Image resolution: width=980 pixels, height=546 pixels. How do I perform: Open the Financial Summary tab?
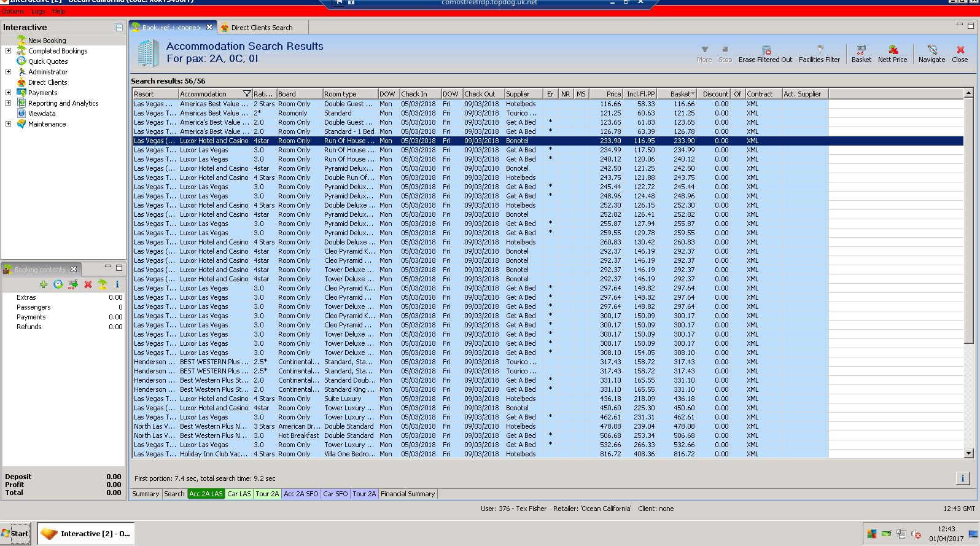click(x=408, y=494)
